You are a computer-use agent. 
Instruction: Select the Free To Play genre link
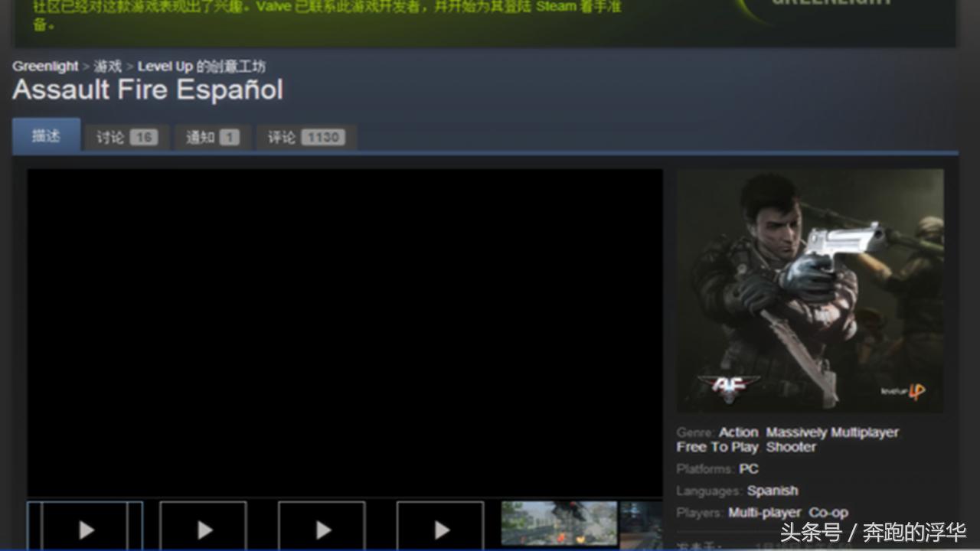717,447
